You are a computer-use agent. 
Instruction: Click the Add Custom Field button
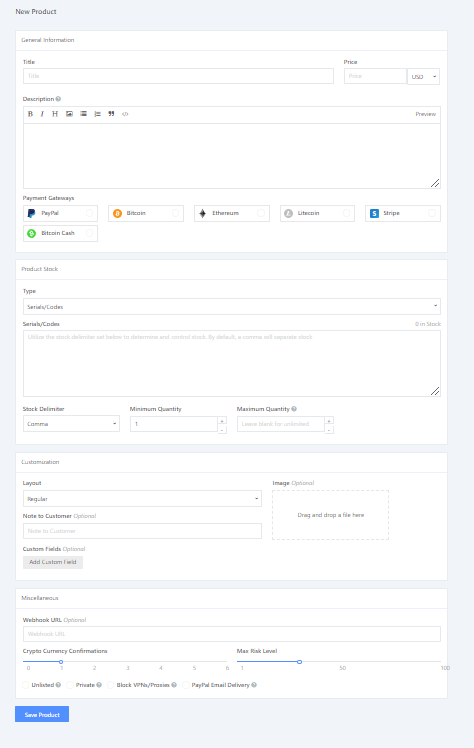pos(53,562)
